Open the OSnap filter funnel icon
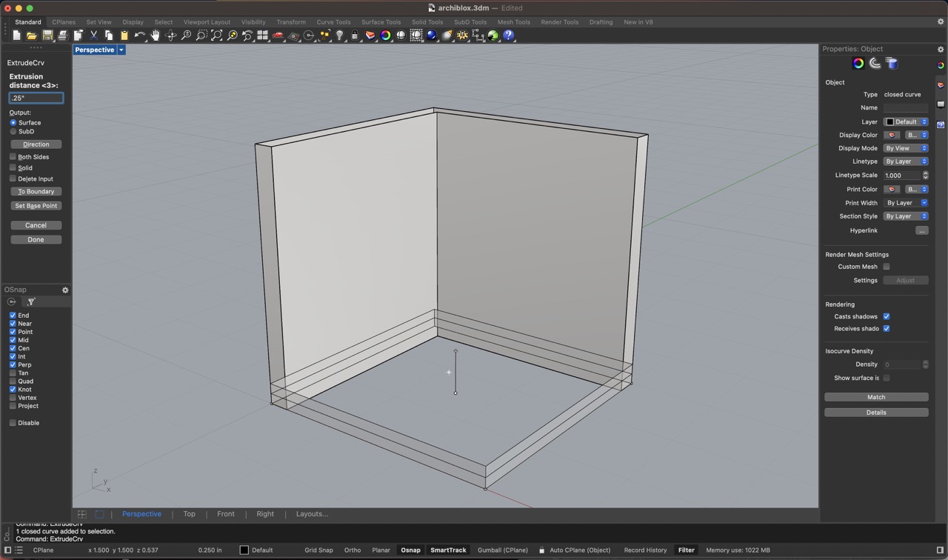Screen dimensions: 948x560 coord(31,302)
